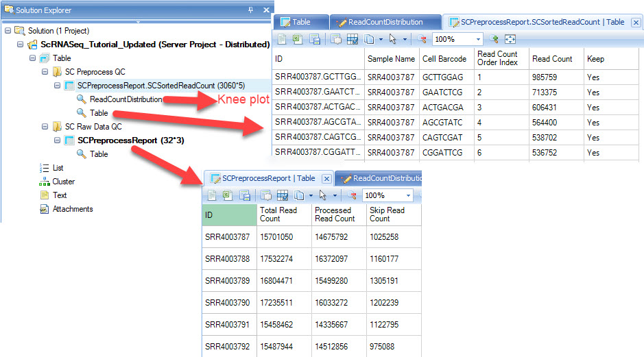The width and height of the screenshot is (644, 357).
Task: Click cell showing 14675792
Action: [339, 237]
